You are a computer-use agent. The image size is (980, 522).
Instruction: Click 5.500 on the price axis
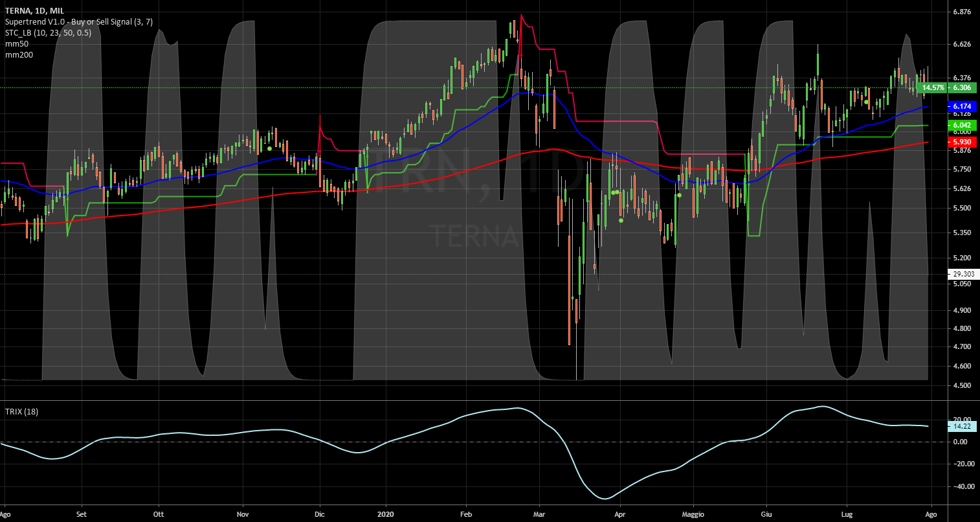(961, 208)
